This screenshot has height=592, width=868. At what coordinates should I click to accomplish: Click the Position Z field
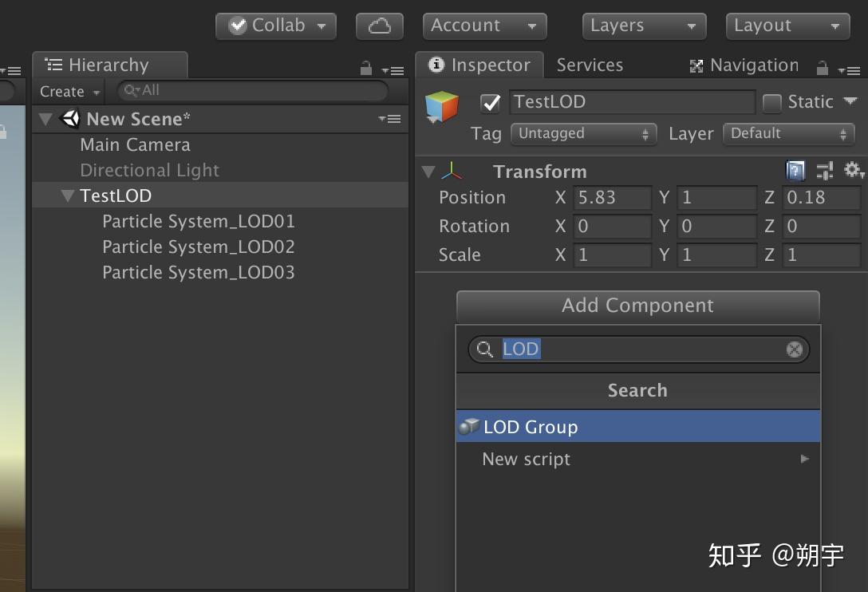(822, 198)
